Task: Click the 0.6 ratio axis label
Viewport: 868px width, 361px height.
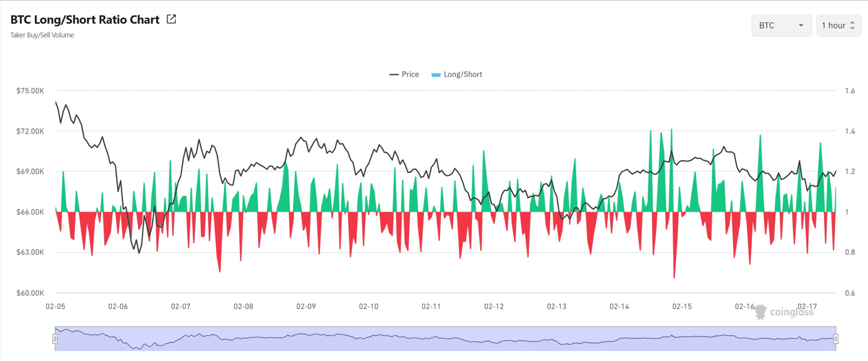Action: [x=850, y=293]
